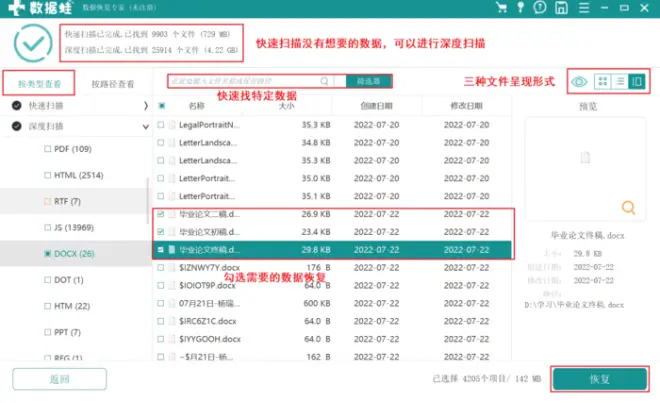
Task: Switch to 按路径查看 tab
Action: coord(113,84)
